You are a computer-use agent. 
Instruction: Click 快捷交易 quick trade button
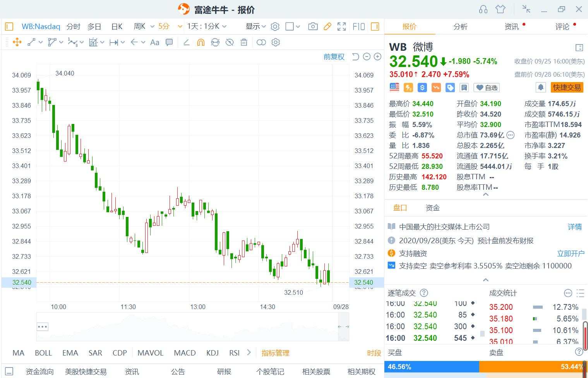[567, 88]
